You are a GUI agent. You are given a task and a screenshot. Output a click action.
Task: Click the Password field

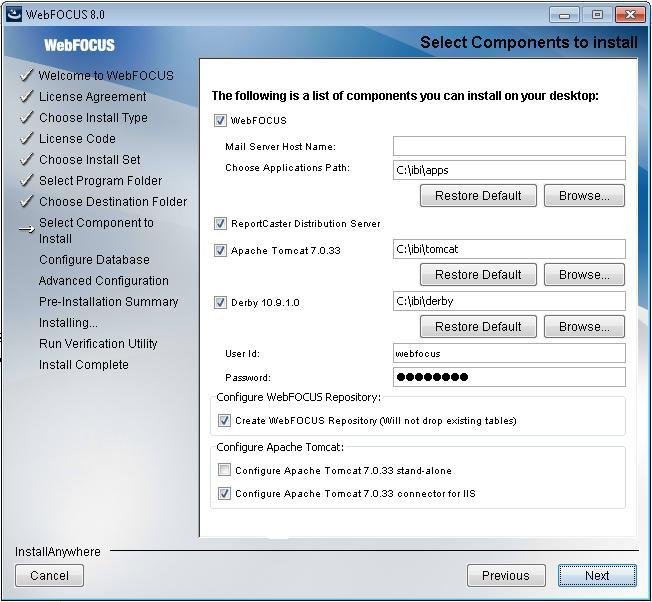click(509, 377)
